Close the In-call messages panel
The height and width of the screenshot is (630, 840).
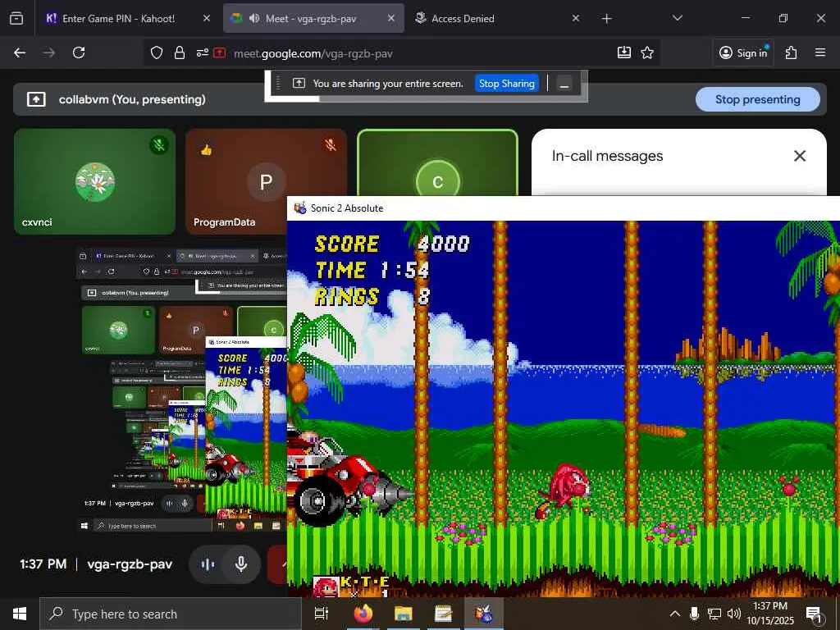point(799,156)
